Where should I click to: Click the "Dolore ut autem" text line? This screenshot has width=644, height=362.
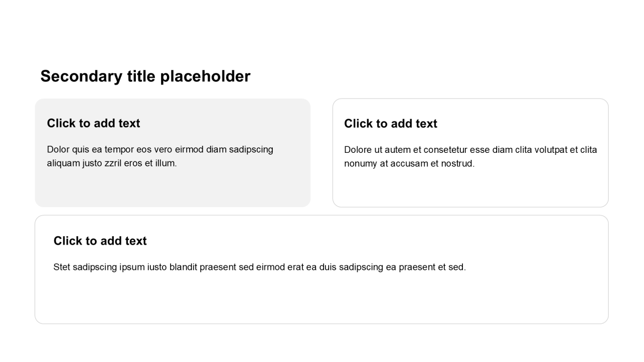pos(470,150)
